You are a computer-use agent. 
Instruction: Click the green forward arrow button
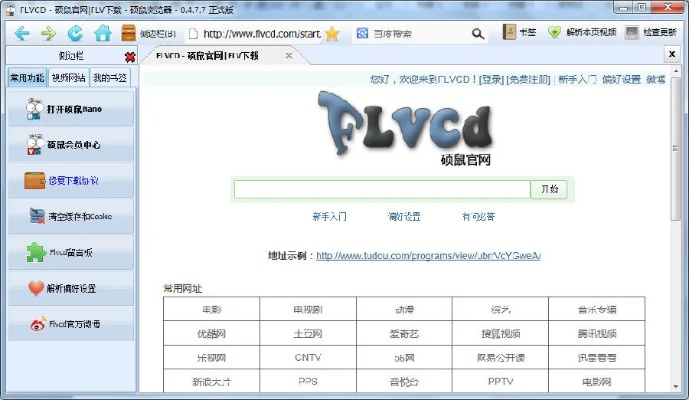48,33
